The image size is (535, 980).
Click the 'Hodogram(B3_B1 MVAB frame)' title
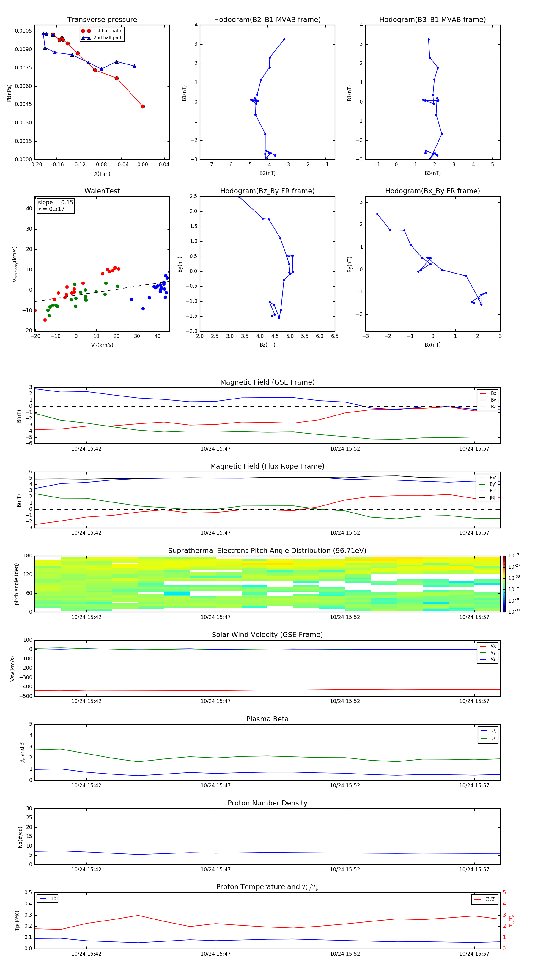[x=432, y=20]
